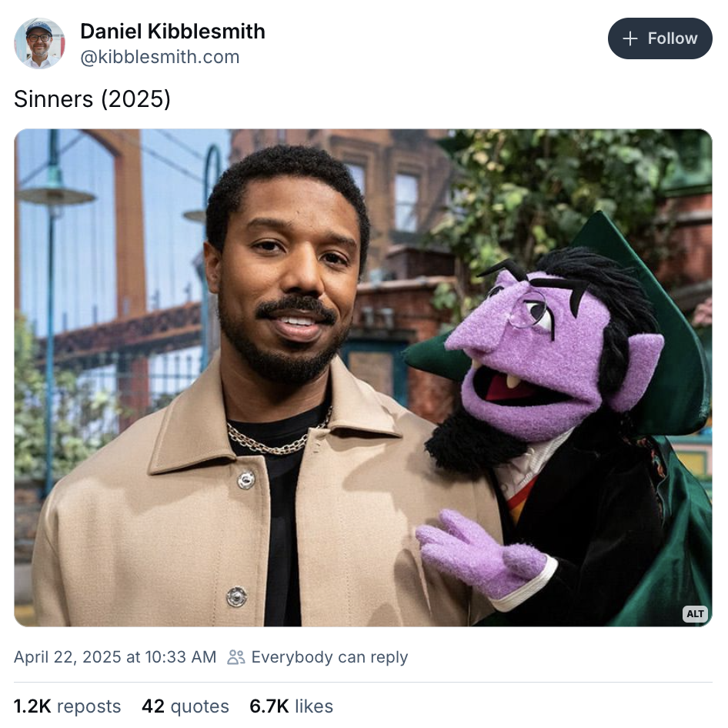
Task: Click the people icon beside reply setting
Action: coord(235,657)
